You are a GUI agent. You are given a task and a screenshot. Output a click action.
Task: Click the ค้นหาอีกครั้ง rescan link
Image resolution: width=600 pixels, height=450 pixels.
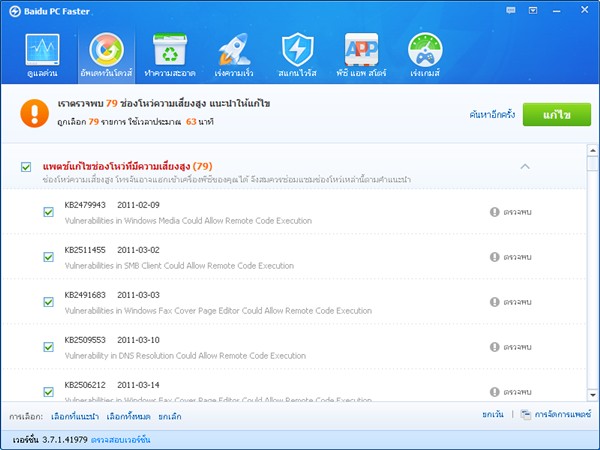492,114
